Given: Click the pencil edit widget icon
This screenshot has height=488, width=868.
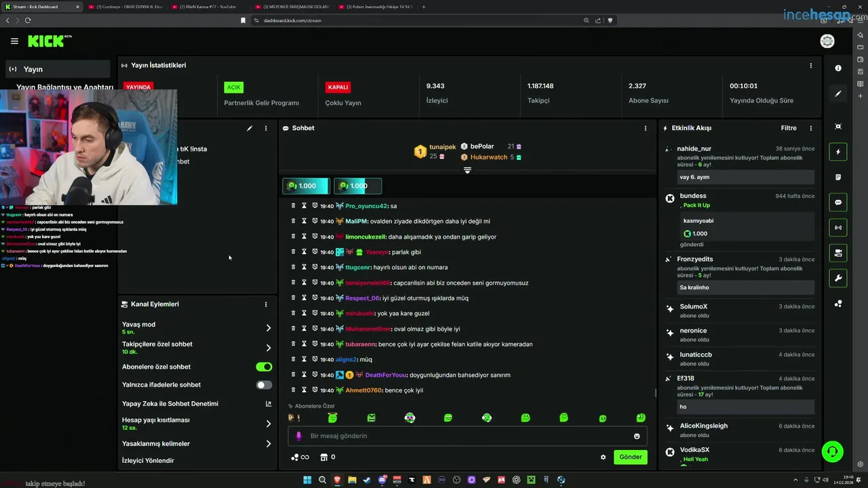Looking at the screenshot, I should 838,94.
